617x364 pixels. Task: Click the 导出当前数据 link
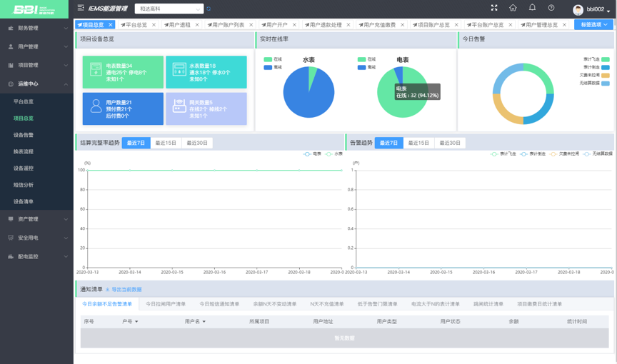[x=126, y=289]
